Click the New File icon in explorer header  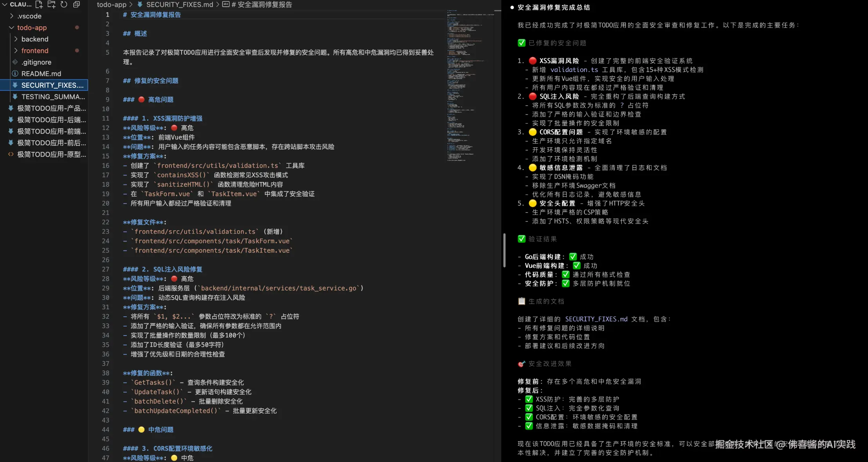pyautogui.click(x=39, y=5)
